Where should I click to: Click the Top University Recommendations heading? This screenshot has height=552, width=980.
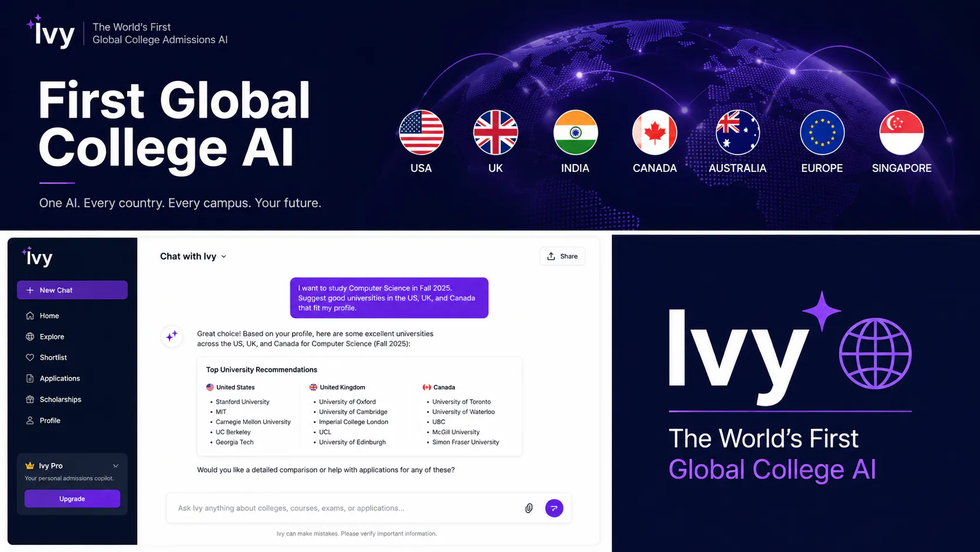pyautogui.click(x=261, y=370)
